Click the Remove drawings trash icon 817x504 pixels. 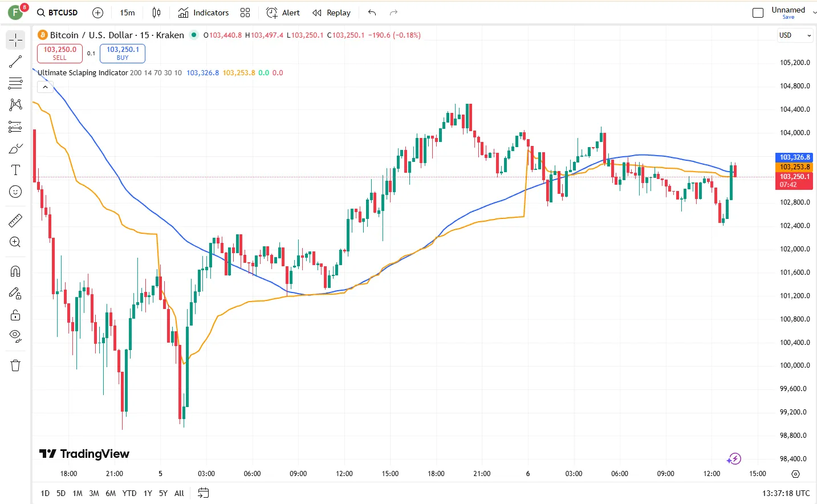coord(15,365)
